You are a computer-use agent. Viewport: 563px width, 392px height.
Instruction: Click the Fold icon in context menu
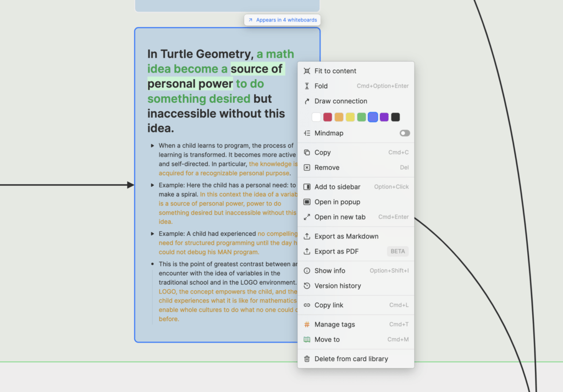coord(307,86)
